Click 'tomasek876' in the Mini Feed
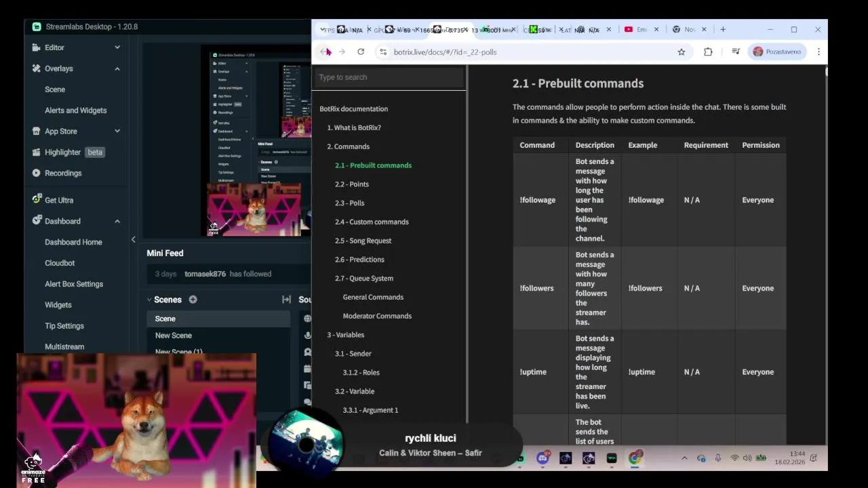 click(x=205, y=274)
